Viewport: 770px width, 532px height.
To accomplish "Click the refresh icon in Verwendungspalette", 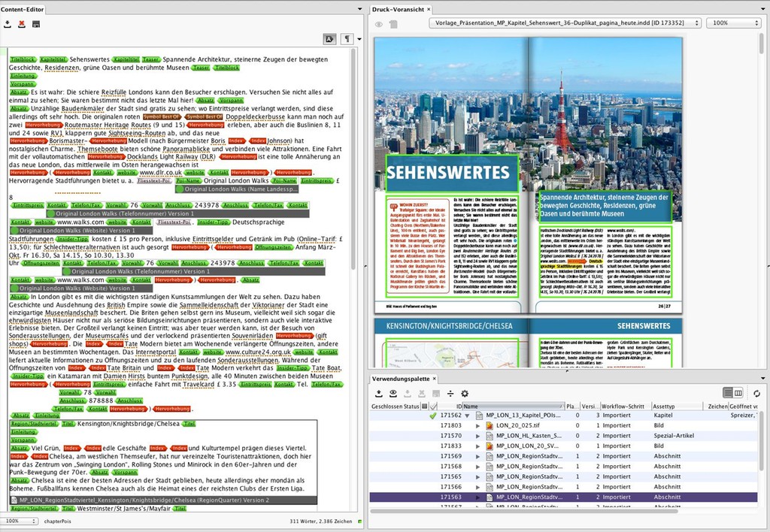I will [756, 393].
